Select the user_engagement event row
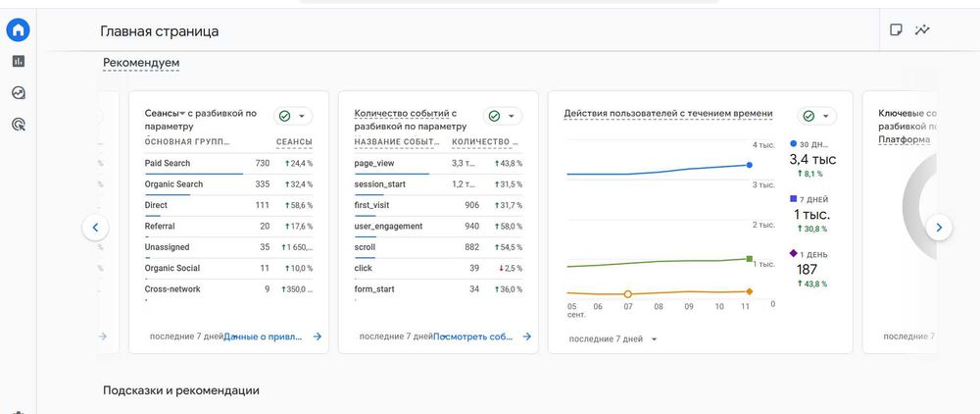 tap(438, 227)
